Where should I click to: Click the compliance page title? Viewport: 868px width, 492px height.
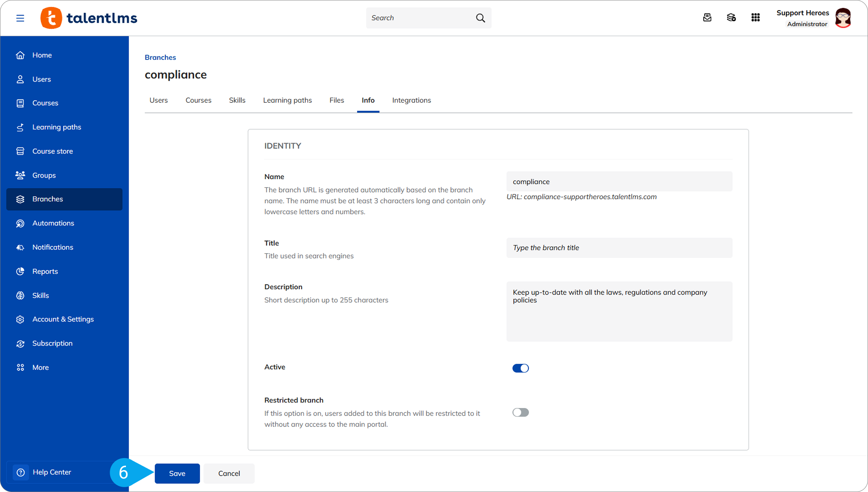tap(176, 75)
